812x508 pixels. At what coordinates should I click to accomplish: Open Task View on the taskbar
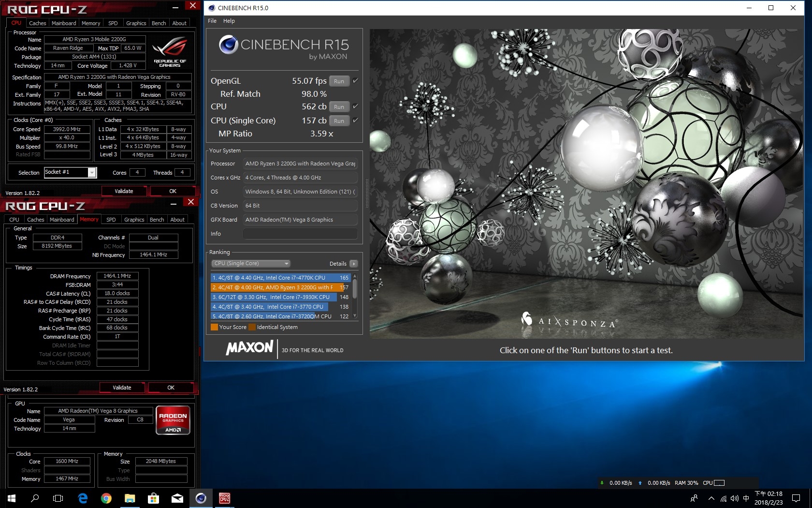pyautogui.click(x=58, y=498)
